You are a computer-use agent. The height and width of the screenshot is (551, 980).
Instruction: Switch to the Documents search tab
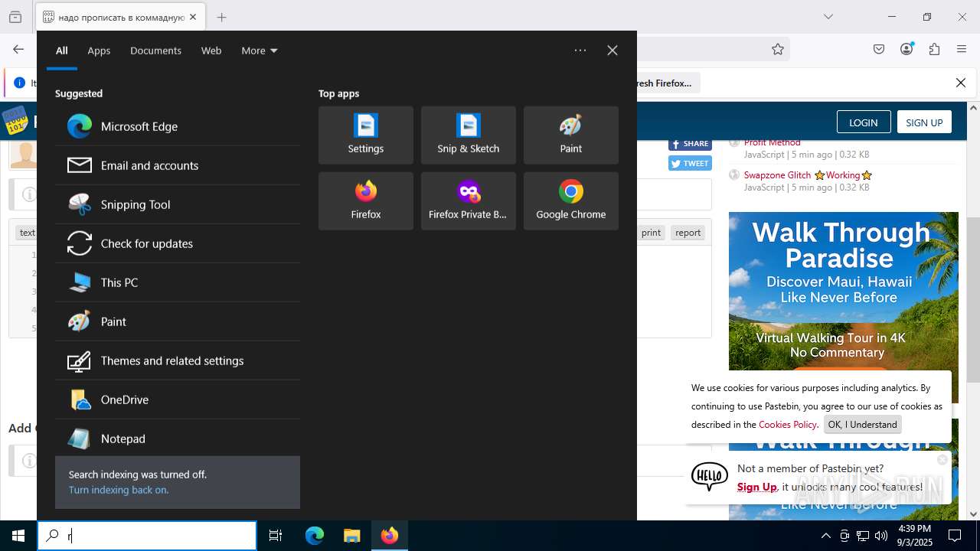click(155, 51)
